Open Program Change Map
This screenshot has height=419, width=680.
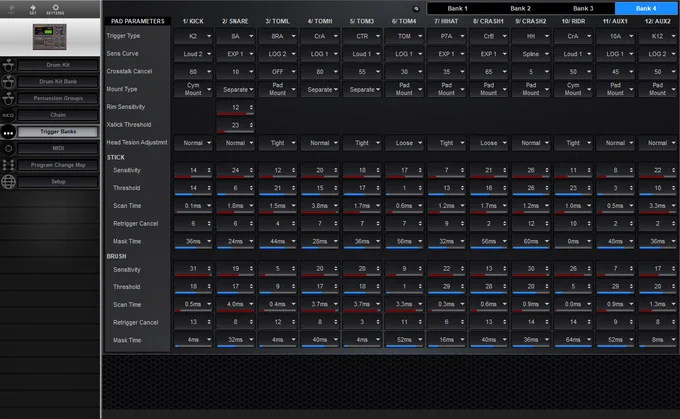click(x=58, y=165)
